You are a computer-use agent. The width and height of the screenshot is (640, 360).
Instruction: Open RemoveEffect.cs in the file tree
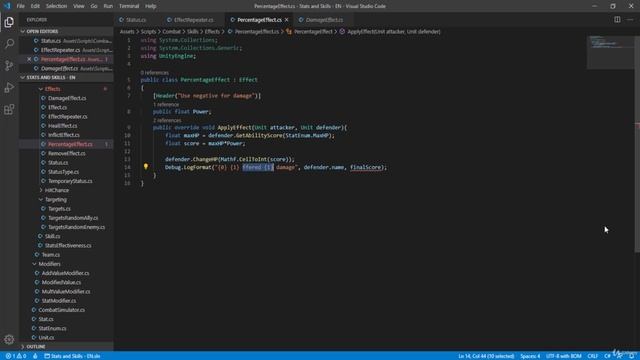tap(67, 153)
